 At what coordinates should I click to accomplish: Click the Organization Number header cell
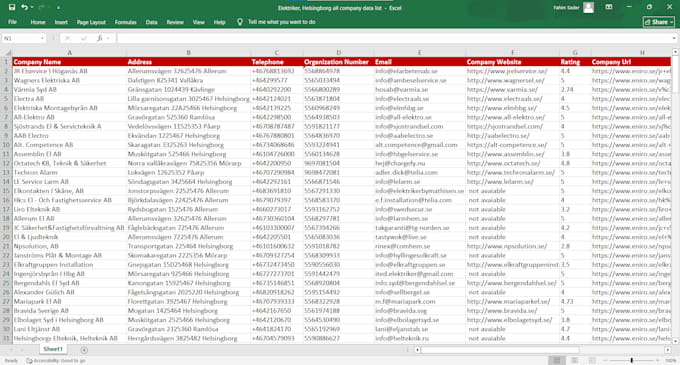point(338,62)
